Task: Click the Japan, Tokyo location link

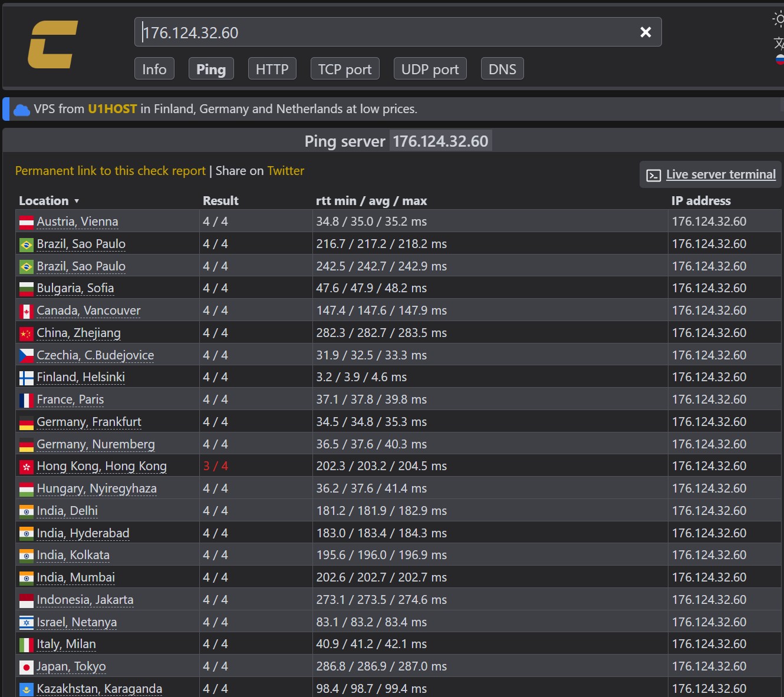Action: [71, 666]
